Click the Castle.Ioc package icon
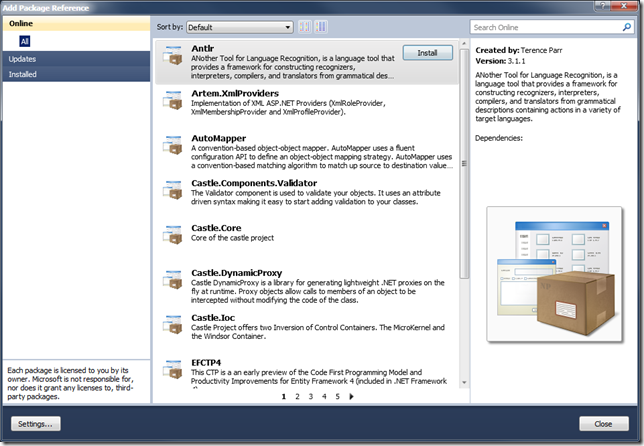Image resolution: width=644 pixels, height=446 pixels. tap(172, 324)
